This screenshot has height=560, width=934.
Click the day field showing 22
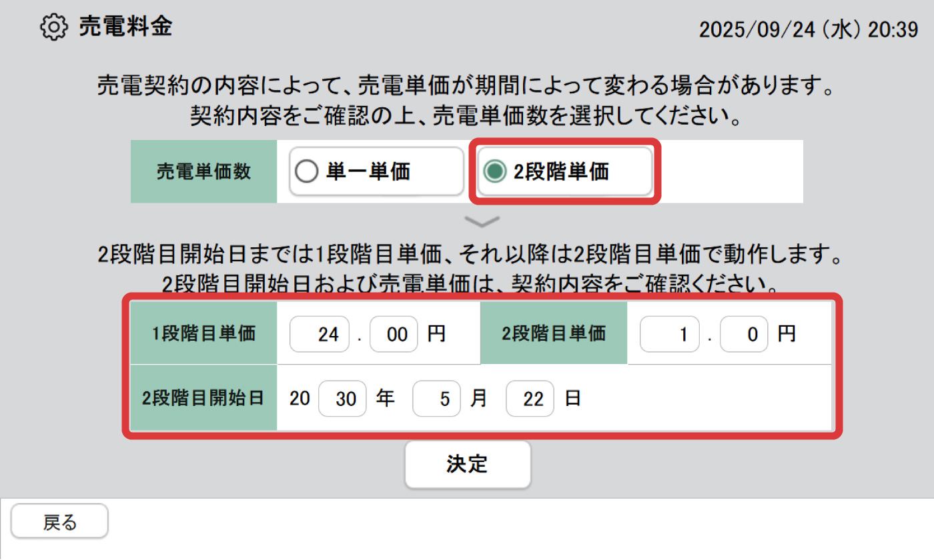point(530,399)
